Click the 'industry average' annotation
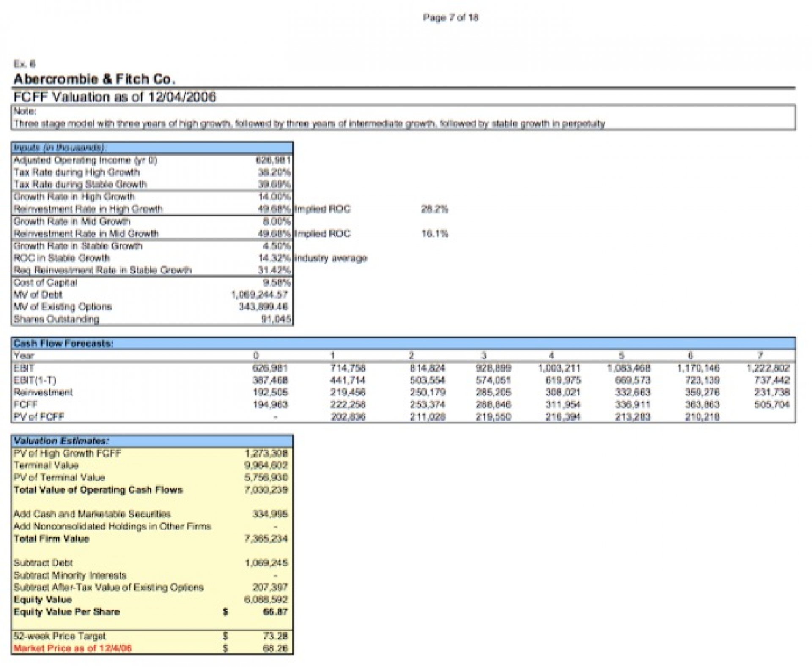The height and width of the screenshot is (667, 812). (x=331, y=258)
